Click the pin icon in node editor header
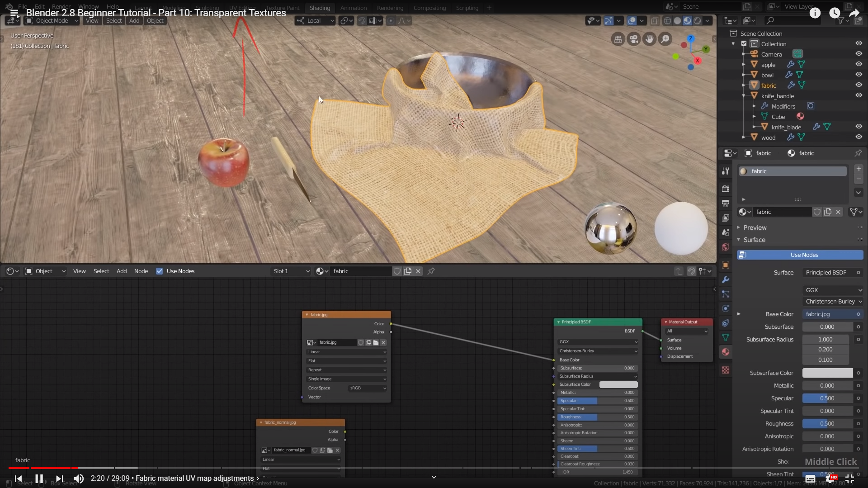 [x=431, y=271]
